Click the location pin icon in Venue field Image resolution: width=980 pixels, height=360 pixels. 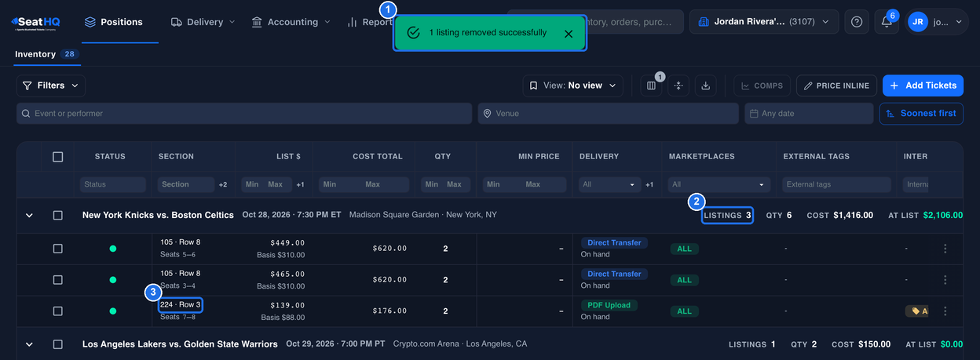pyautogui.click(x=488, y=114)
